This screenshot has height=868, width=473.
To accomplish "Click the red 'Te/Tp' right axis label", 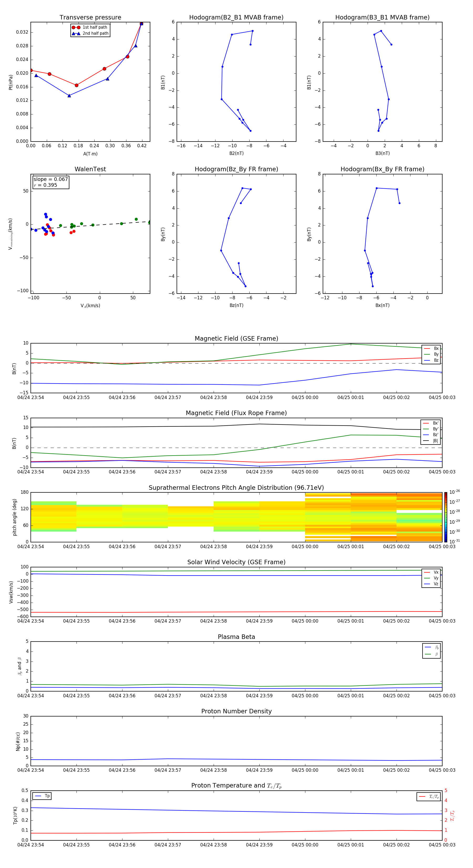I will pos(453,815).
